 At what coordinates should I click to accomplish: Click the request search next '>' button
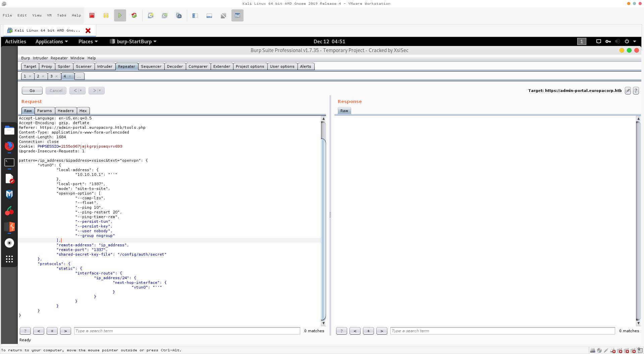point(65,331)
